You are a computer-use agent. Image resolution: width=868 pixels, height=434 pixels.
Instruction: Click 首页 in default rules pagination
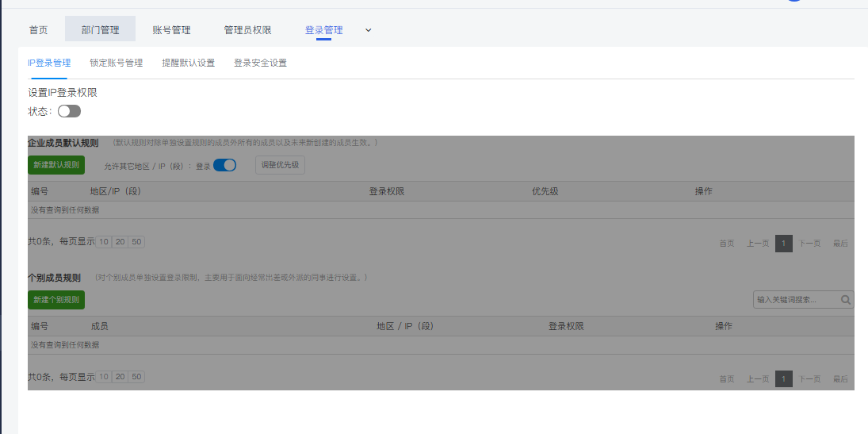[x=727, y=244]
